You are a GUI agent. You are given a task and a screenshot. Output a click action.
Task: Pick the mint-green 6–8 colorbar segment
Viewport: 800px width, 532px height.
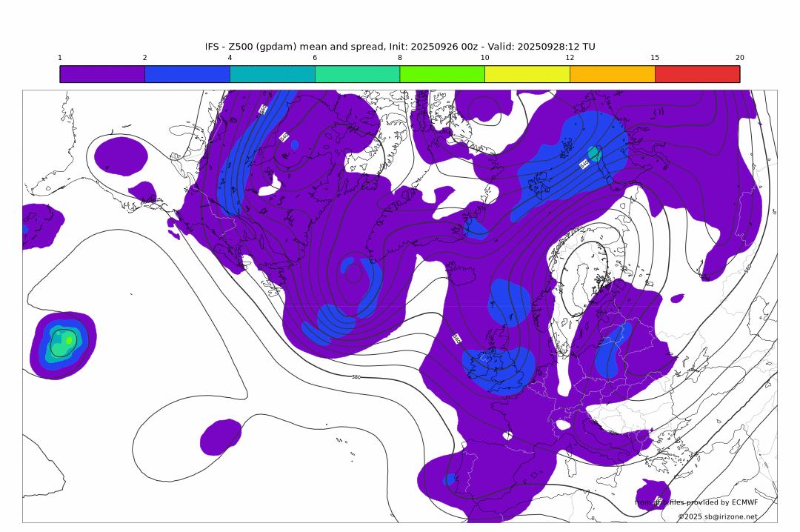[x=357, y=74]
